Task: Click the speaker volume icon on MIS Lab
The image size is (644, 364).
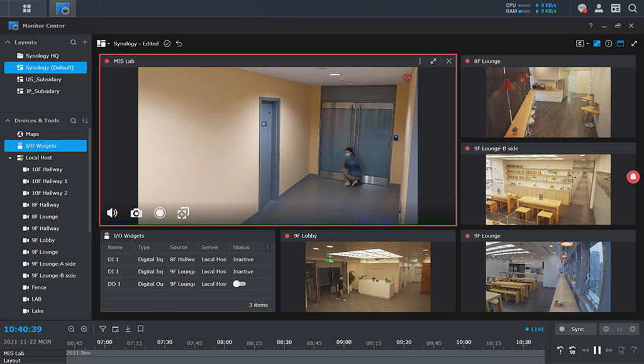Action: point(112,213)
